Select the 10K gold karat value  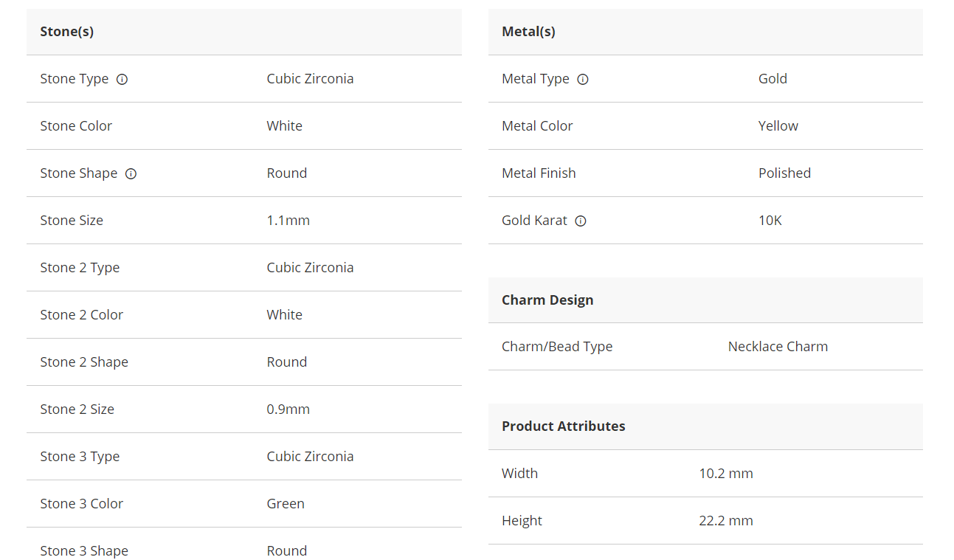coord(770,221)
